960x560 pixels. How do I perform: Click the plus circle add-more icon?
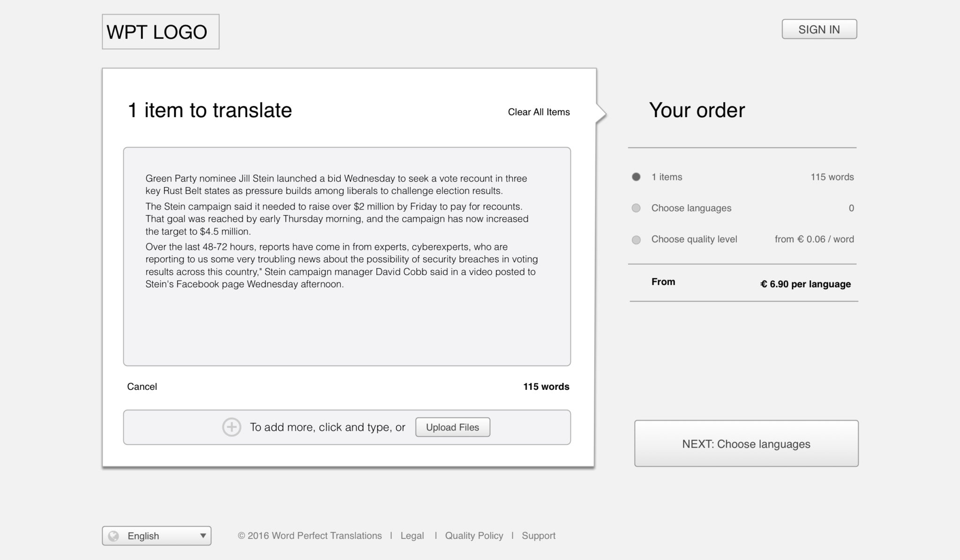click(232, 427)
